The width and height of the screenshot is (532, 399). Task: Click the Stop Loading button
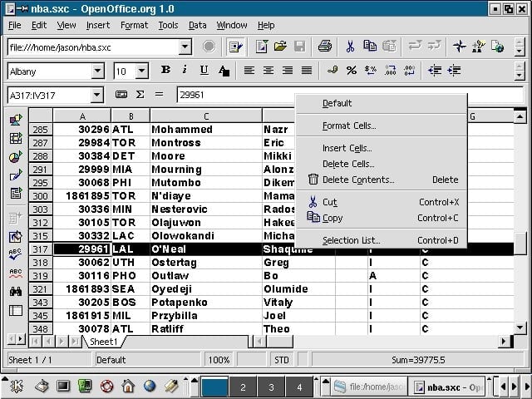(209, 47)
